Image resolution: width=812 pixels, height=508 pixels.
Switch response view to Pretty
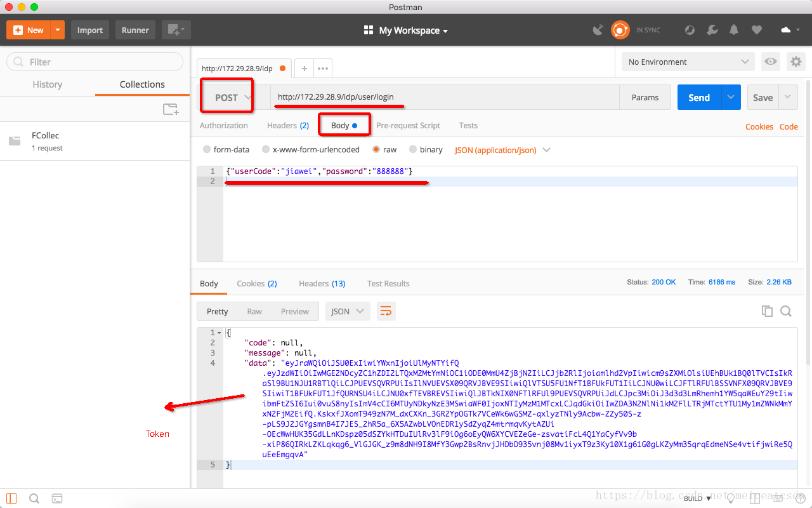(x=217, y=311)
